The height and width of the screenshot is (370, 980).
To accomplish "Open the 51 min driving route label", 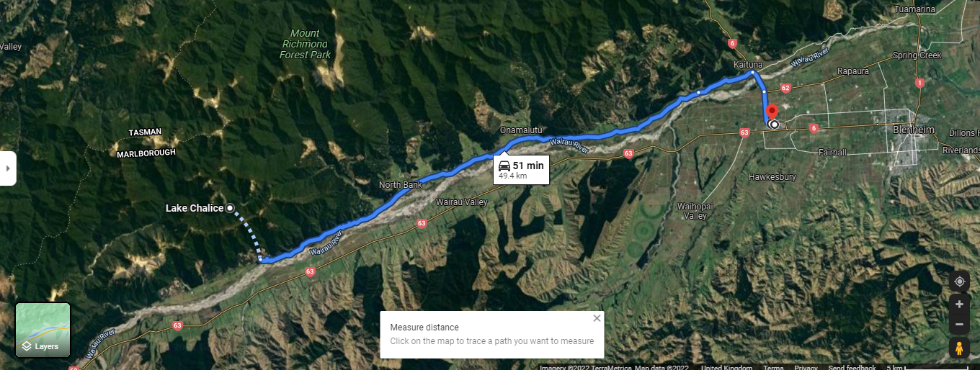I will (x=522, y=170).
